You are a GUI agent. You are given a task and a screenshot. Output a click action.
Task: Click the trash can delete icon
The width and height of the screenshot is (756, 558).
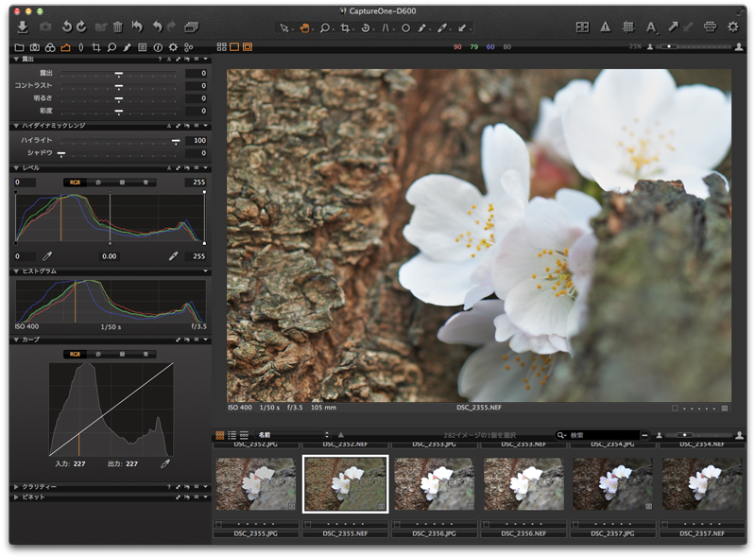coord(117,27)
